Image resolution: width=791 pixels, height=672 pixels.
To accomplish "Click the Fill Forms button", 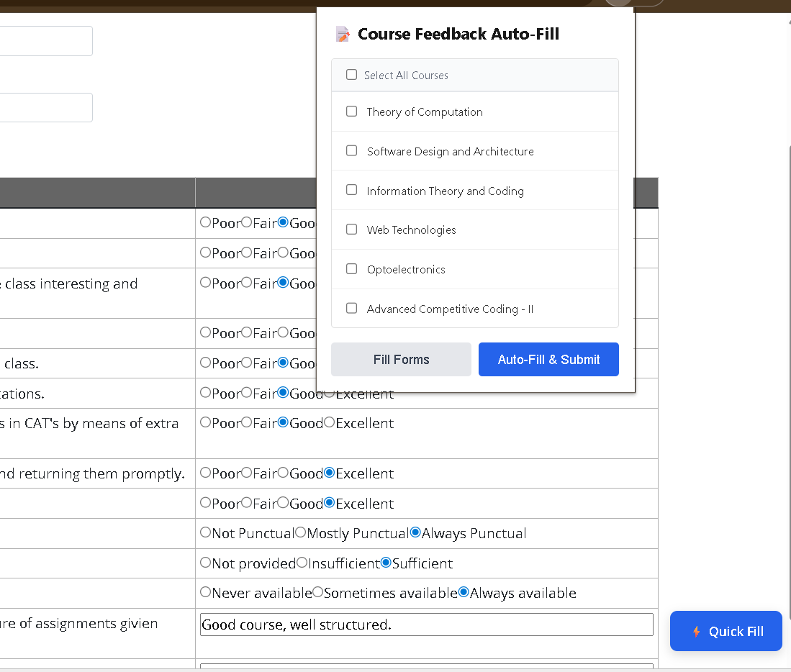I will 401,359.
